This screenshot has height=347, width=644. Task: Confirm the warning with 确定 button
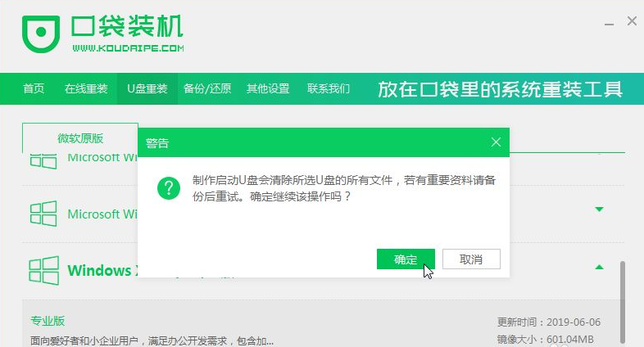point(406,259)
